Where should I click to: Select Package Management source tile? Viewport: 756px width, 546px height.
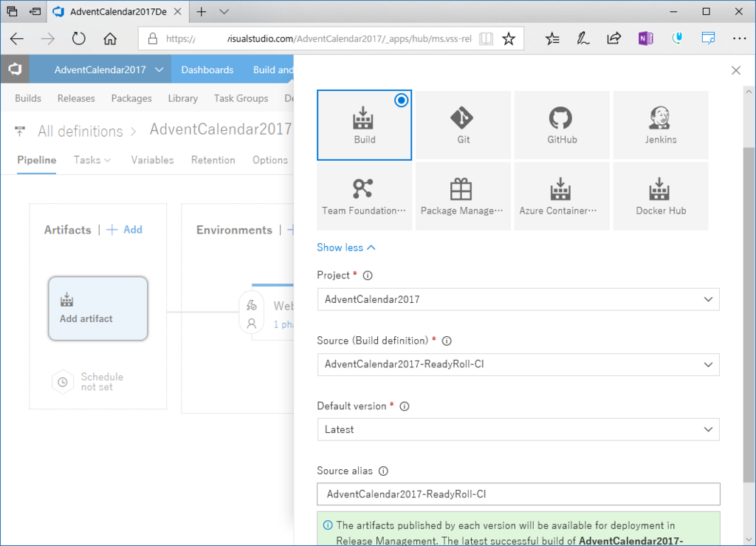pyautogui.click(x=463, y=196)
